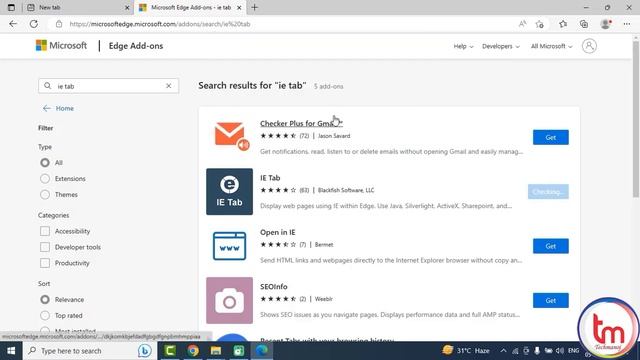640x360 pixels.
Task: Click the Checking button for IE Tab
Action: point(548,191)
